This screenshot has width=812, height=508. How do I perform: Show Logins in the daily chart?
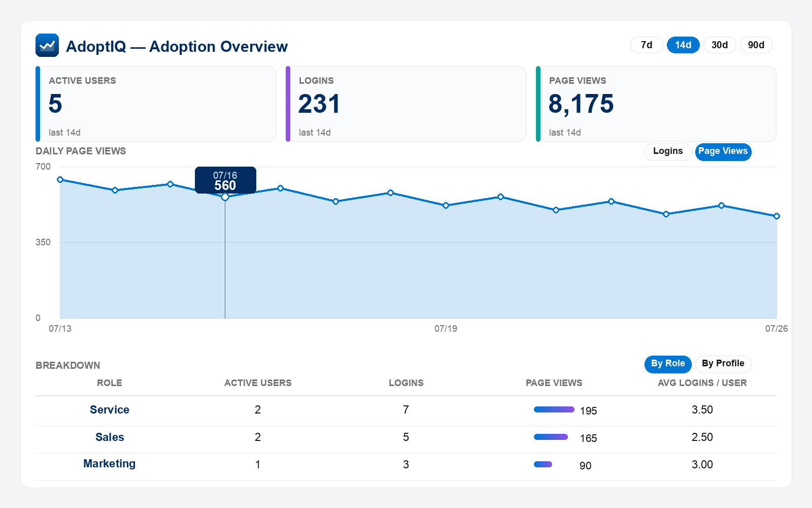pos(668,151)
